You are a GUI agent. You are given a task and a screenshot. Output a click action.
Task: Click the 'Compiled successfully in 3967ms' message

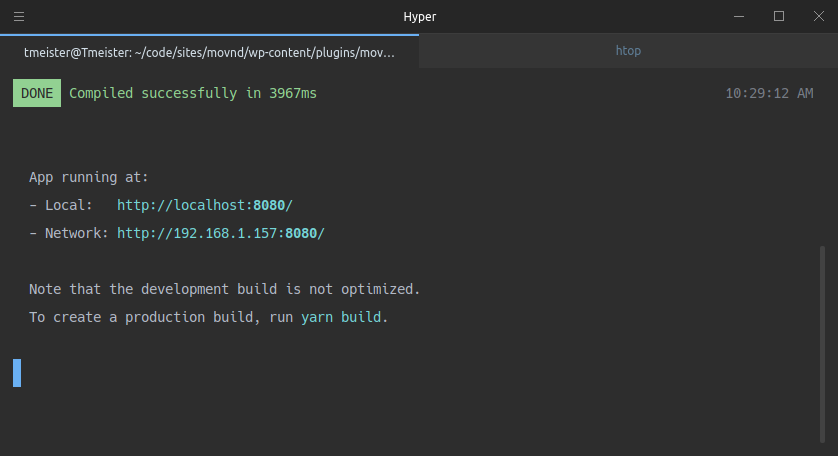[193, 93]
